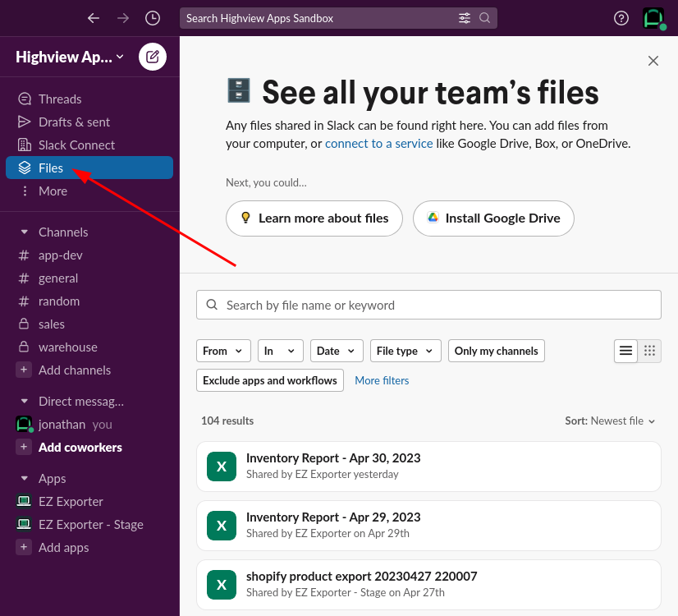The image size is (678, 616).
Task: Collapse the Channels section
Action: point(25,232)
